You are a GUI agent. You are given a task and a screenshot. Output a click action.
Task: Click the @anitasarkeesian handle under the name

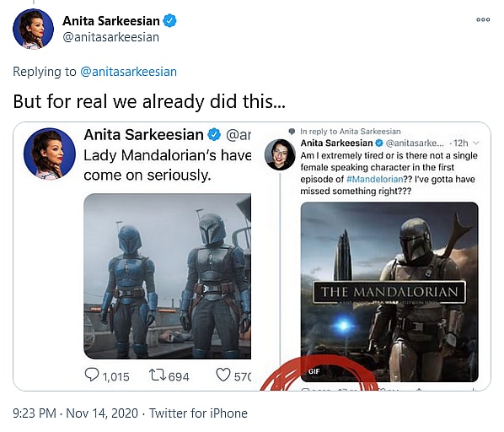click(x=111, y=37)
